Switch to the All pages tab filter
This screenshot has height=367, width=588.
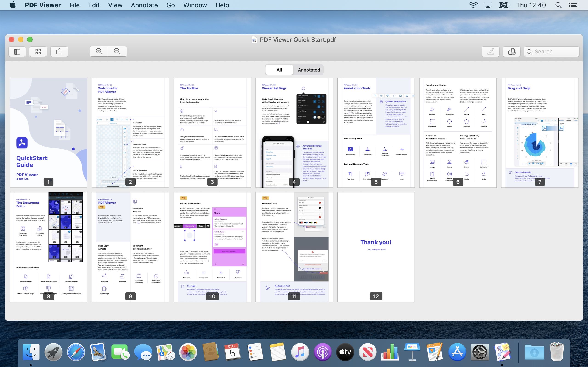[x=279, y=70]
